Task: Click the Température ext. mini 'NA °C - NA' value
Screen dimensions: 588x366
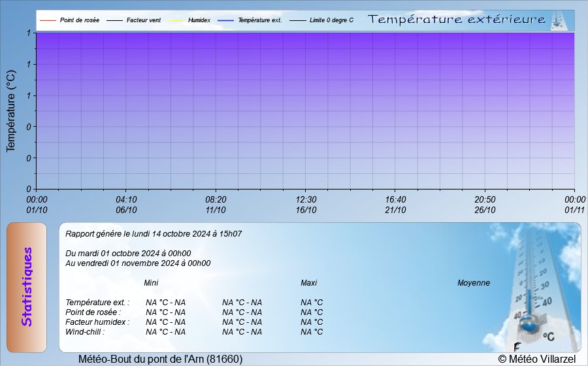Action: (166, 302)
